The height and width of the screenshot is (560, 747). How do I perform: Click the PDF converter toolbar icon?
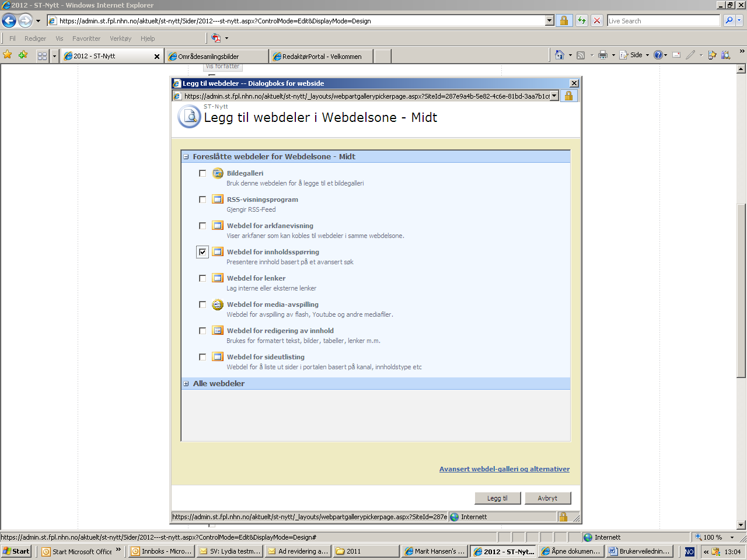point(216,38)
